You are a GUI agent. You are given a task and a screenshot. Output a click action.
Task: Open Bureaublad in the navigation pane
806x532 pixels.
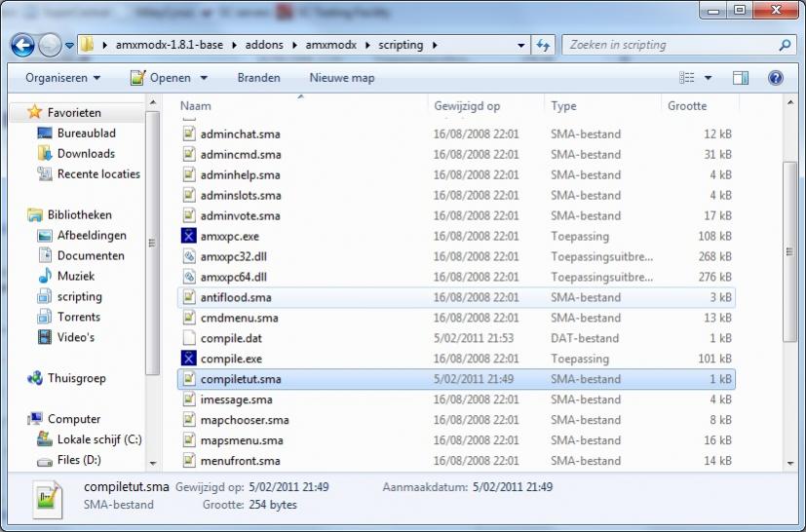(87, 133)
